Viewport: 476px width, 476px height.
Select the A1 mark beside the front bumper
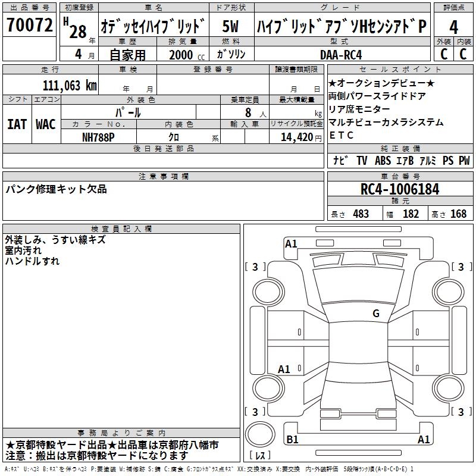point(291,244)
